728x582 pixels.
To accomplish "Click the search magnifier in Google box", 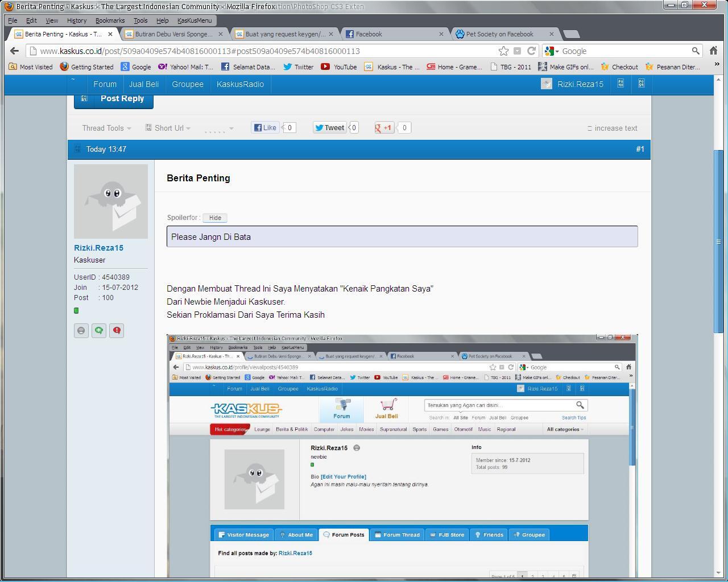I will point(695,51).
